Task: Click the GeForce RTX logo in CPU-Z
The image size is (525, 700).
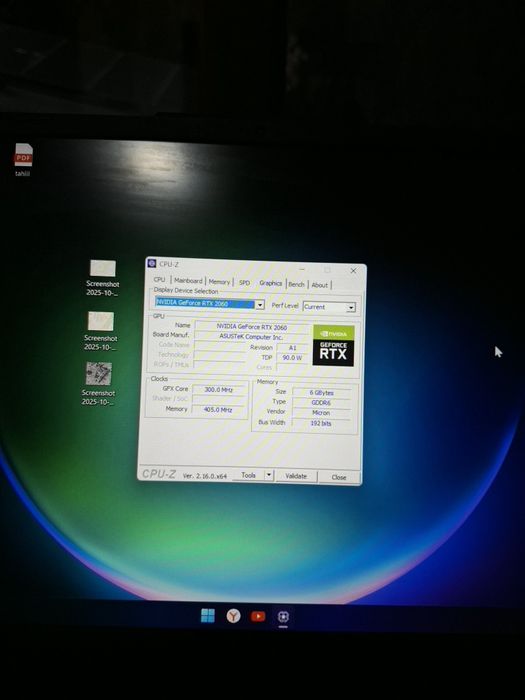Action: pos(333,346)
